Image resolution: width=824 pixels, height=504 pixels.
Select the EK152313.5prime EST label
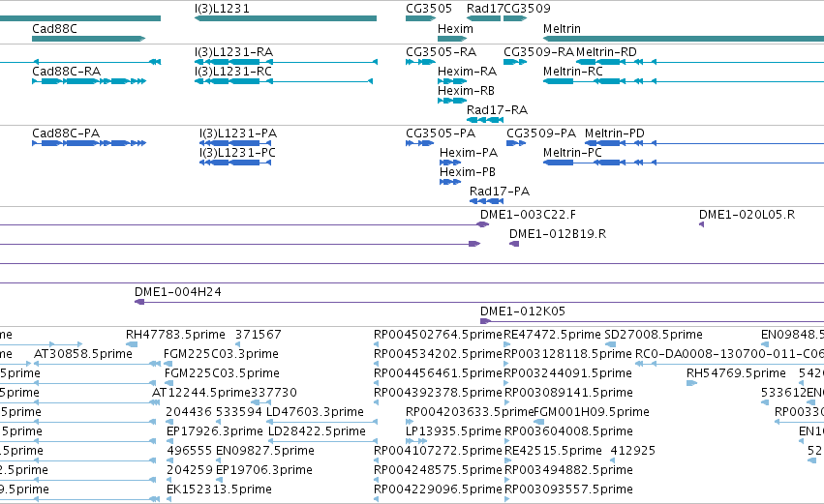click(219, 489)
